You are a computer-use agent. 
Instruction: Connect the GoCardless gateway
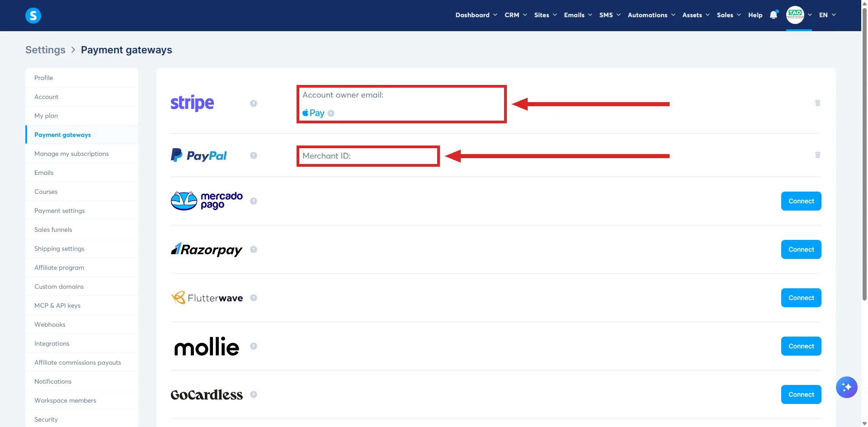pyautogui.click(x=801, y=394)
